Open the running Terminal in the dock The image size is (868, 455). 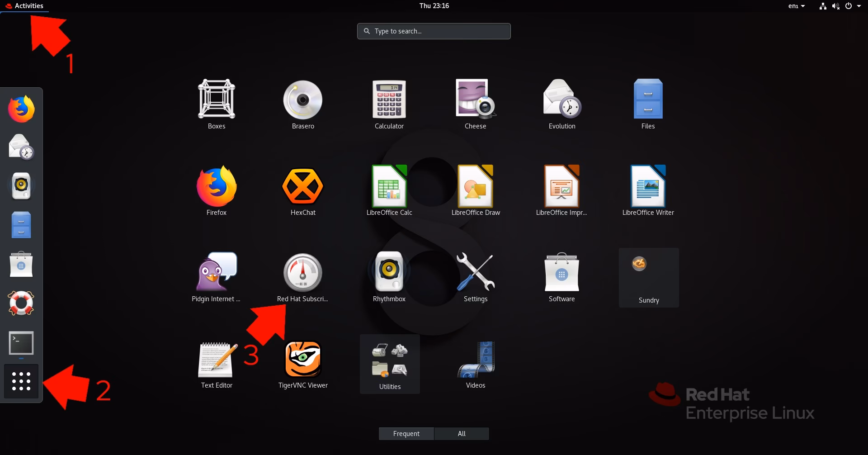click(21, 342)
